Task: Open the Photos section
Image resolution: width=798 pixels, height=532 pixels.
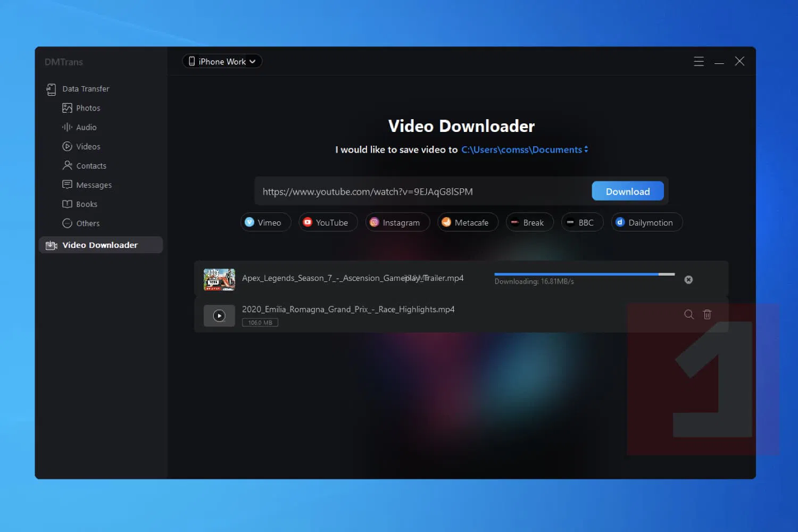Action: click(88, 108)
